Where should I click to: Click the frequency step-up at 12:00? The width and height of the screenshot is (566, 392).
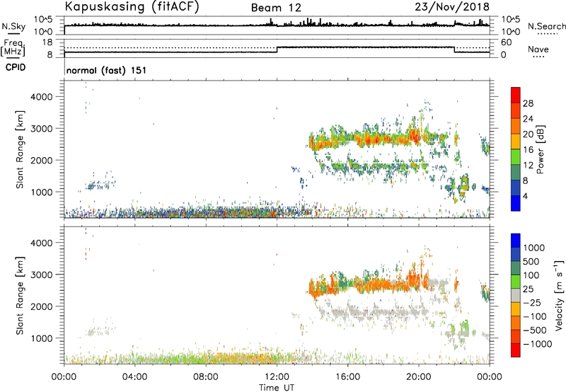coord(277,50)
